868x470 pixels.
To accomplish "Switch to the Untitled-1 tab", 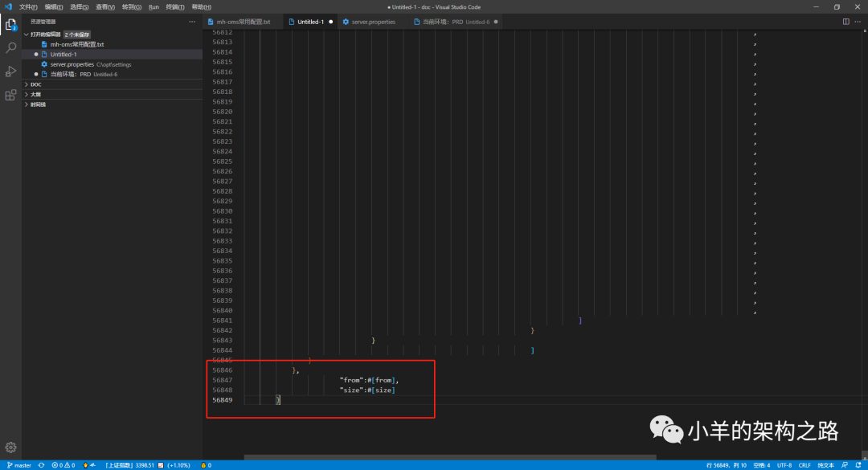I will click(310, 22).
